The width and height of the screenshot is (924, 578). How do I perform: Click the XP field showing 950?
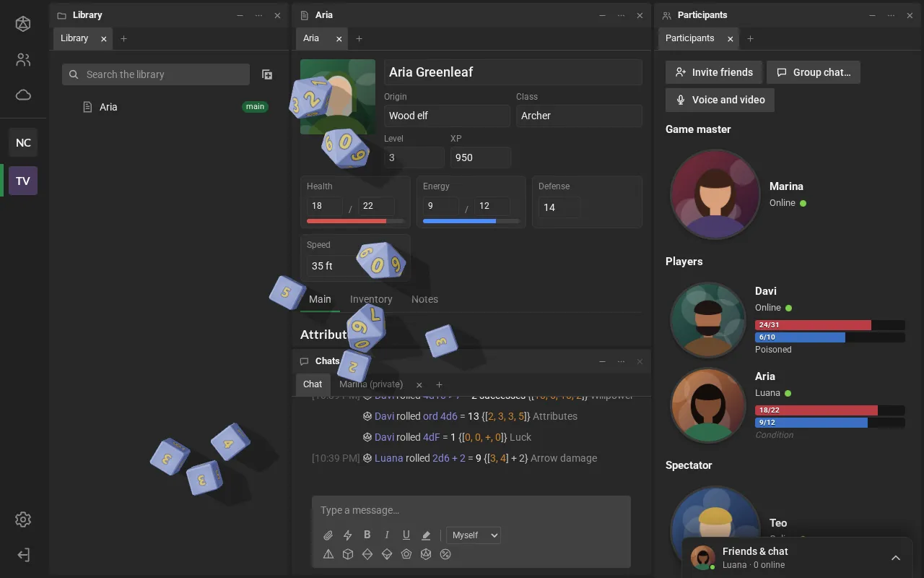[x=481, y=158]
